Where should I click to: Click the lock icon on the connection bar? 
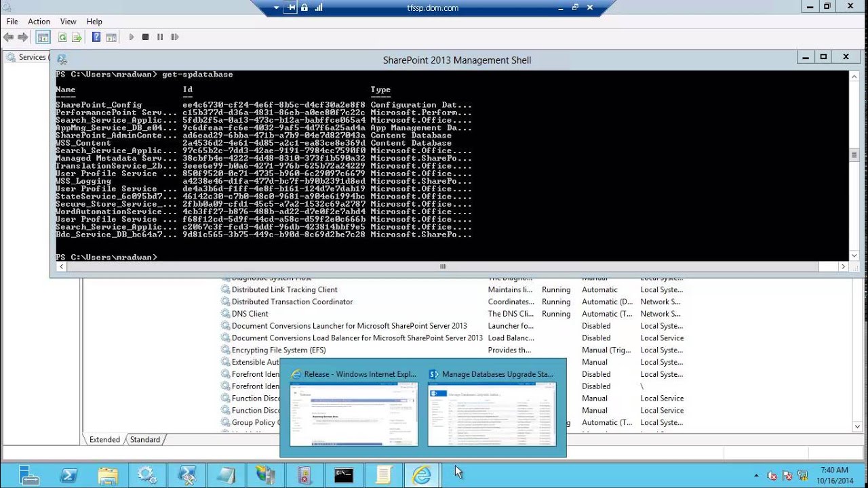point(304,7)
